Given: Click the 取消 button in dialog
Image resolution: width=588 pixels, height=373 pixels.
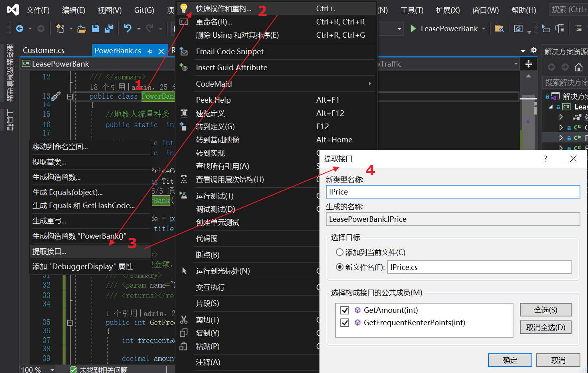Looking at the screenshot, I should tap(558, 360).
